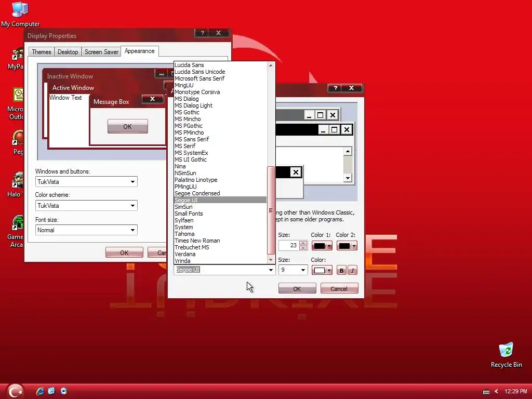532x399 pixels.
Task: Open the Font size dropdown
Action: 86,230
